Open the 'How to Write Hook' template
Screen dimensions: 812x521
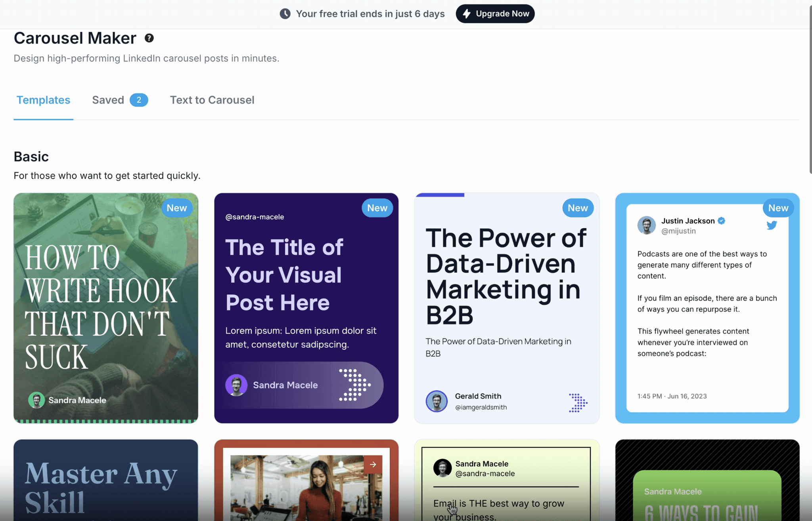point(105,308)
